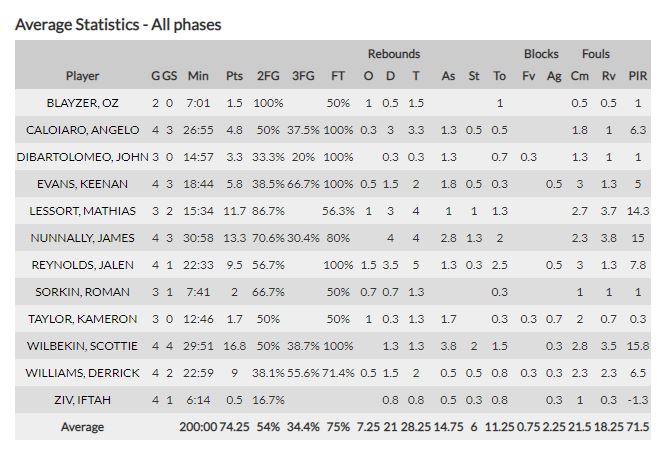The image size is (661, 449).
Task: Click the Player column header
Action: coord(82,76)
